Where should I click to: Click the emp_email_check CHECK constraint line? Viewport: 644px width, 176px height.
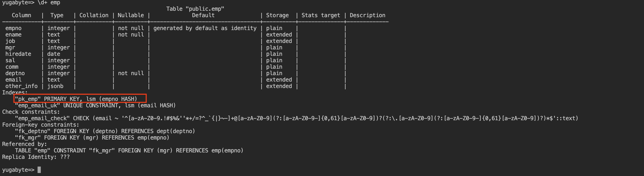[x=296, y=118]
